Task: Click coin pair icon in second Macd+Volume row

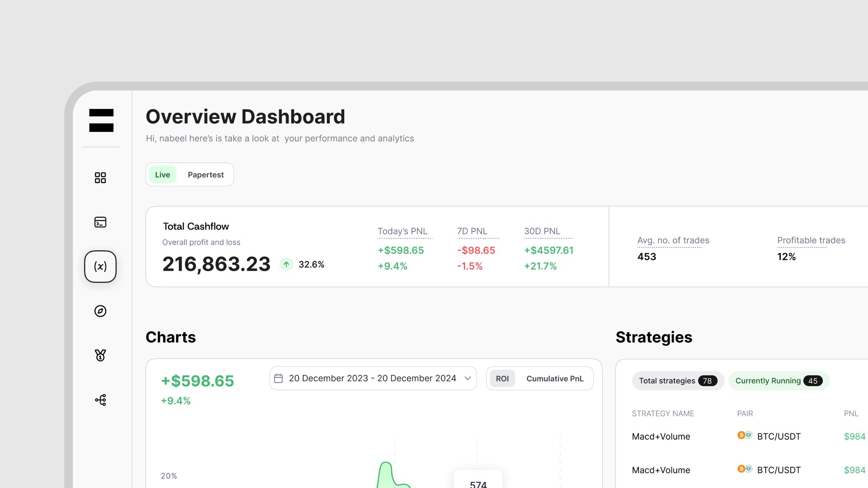Action: 745,468
